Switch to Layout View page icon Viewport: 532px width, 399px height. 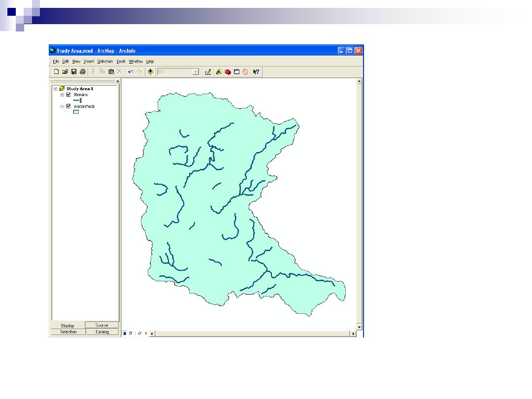(x=131, y=333)
